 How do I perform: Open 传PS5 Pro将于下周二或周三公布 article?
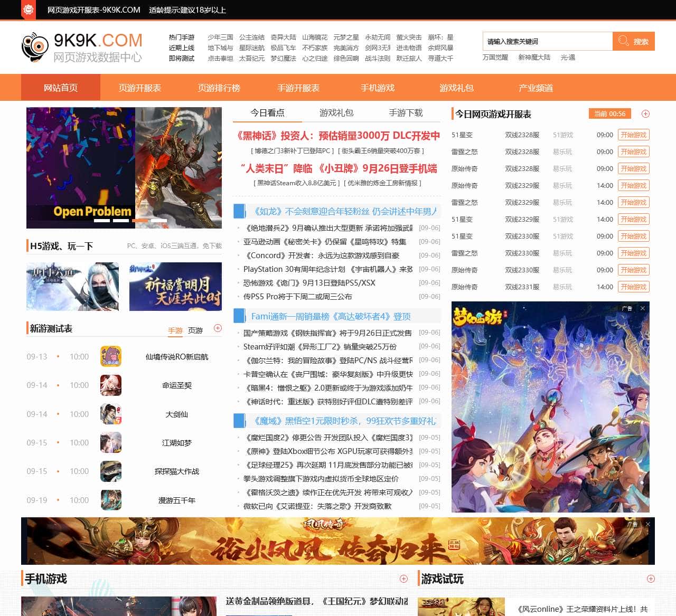[297, 297]
